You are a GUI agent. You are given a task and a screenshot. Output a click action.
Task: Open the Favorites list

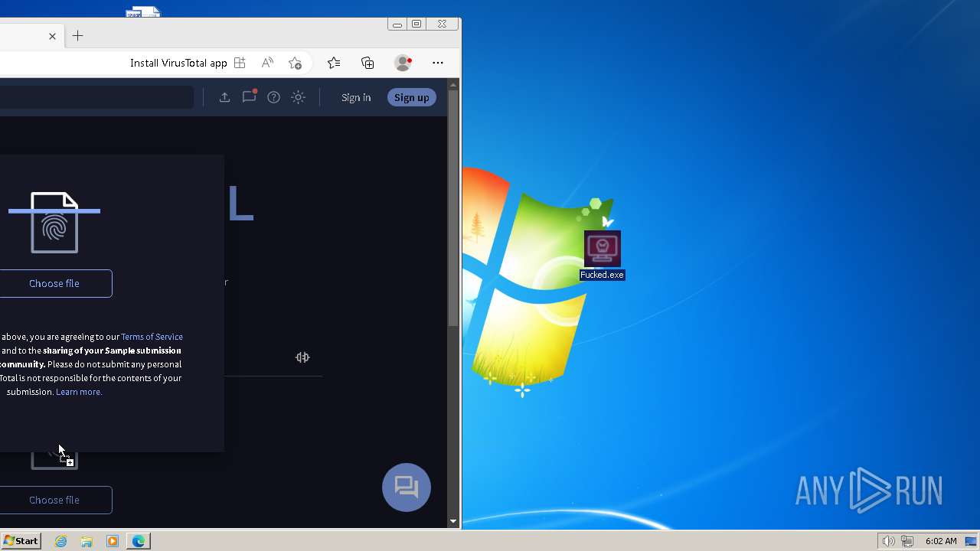pos(334,63)
